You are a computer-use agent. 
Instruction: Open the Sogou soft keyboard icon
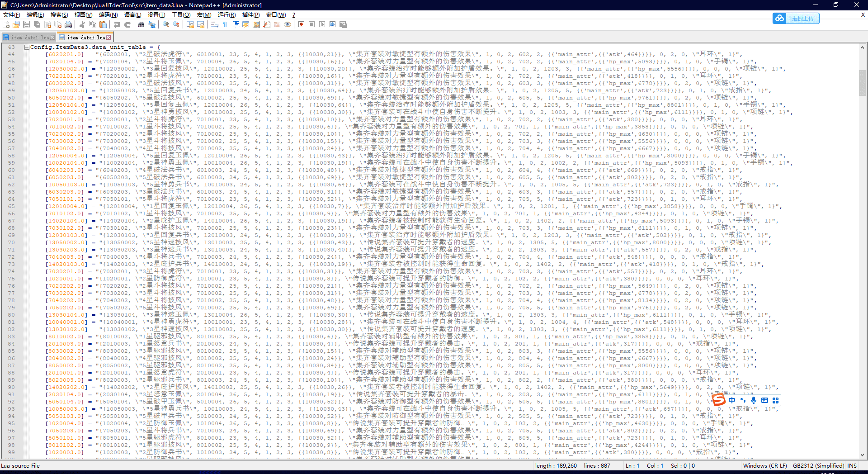pyautogui.click(x=764, y=400)
